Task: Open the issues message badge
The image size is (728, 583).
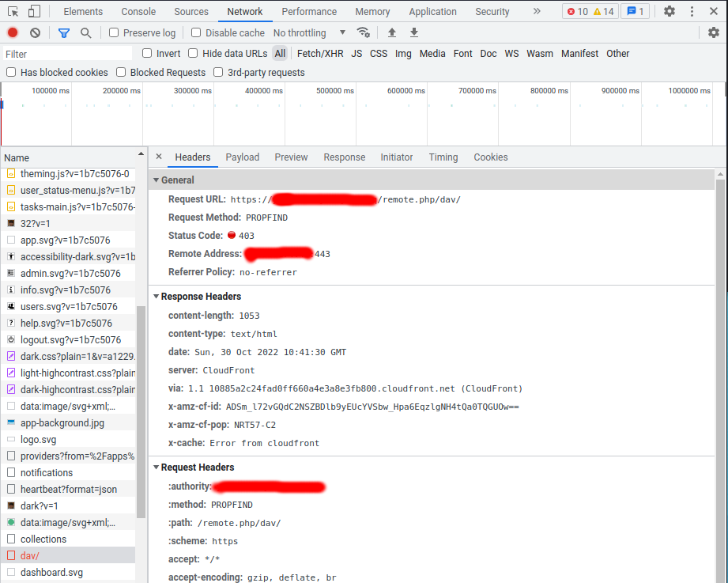Action: click(636, 12)
